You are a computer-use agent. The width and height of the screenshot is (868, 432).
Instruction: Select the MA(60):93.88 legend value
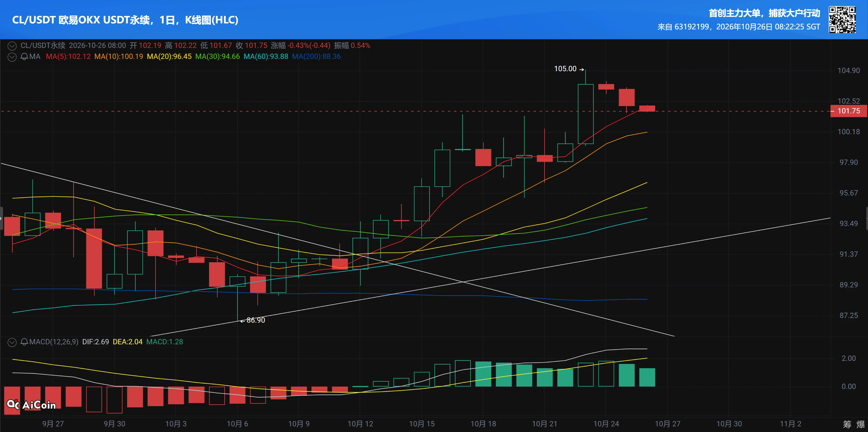[266, 57]
